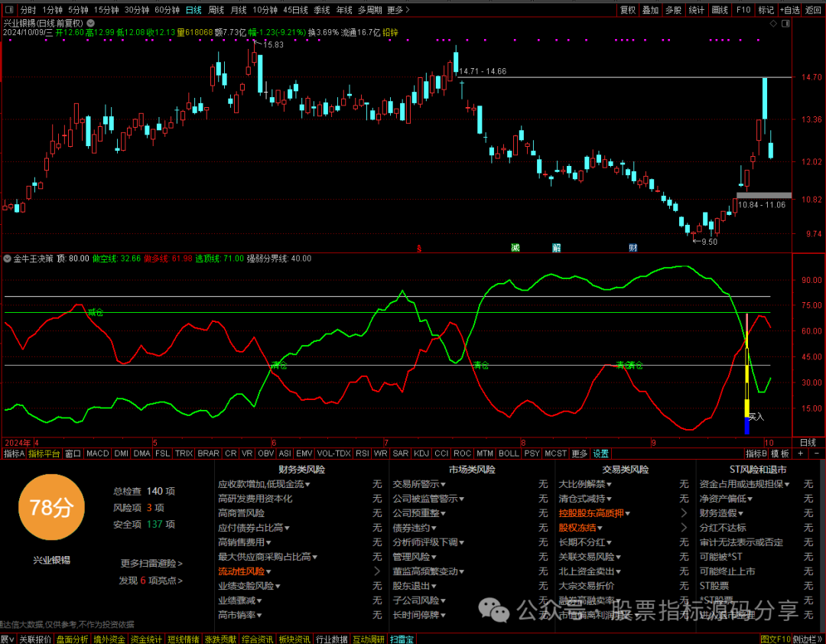The image size is (826, 644).
Task: Click the minus zoom icon beside 模板
Action: point(817,454)
